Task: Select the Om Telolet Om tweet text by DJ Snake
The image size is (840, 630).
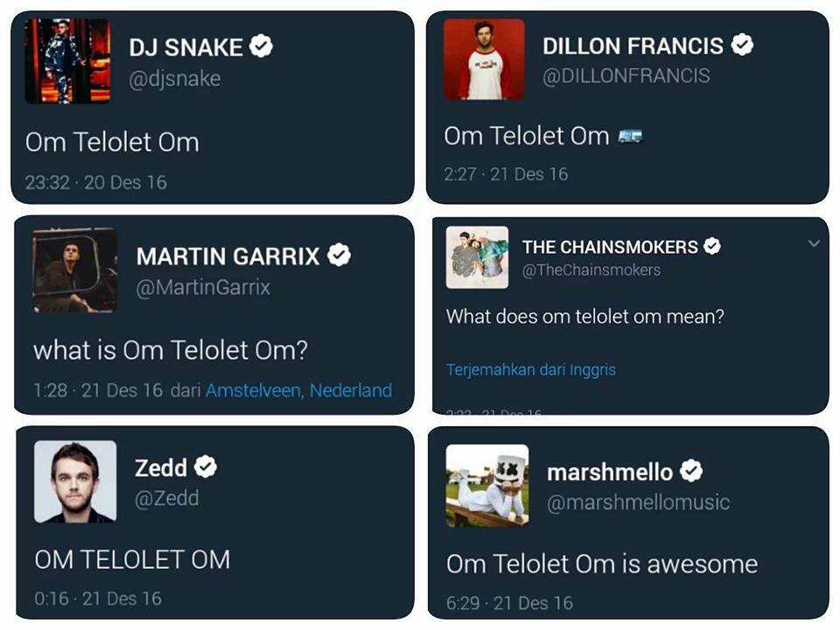Action: (x=111, y=142)
